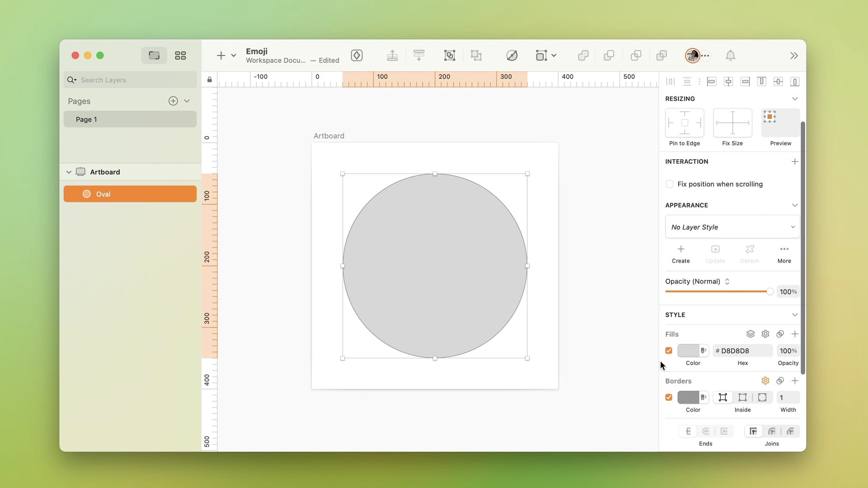868x488 pixels.
Task: Open the No Layer Style dropdown
Action: point(731,227)
